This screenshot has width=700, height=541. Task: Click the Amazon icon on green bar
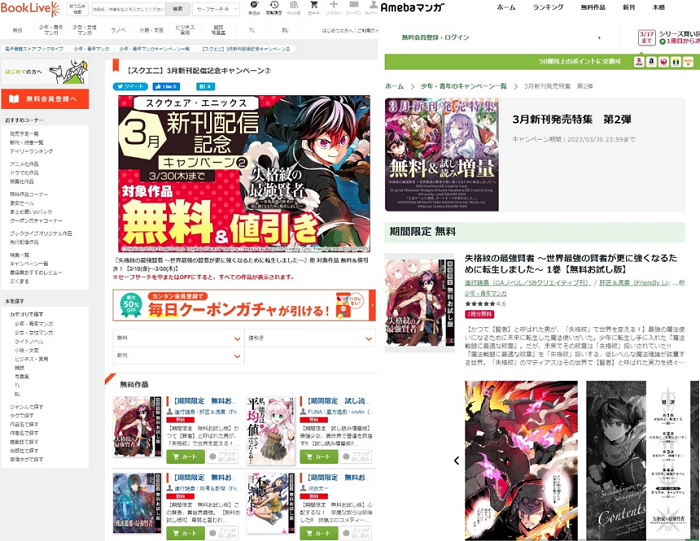651,62
